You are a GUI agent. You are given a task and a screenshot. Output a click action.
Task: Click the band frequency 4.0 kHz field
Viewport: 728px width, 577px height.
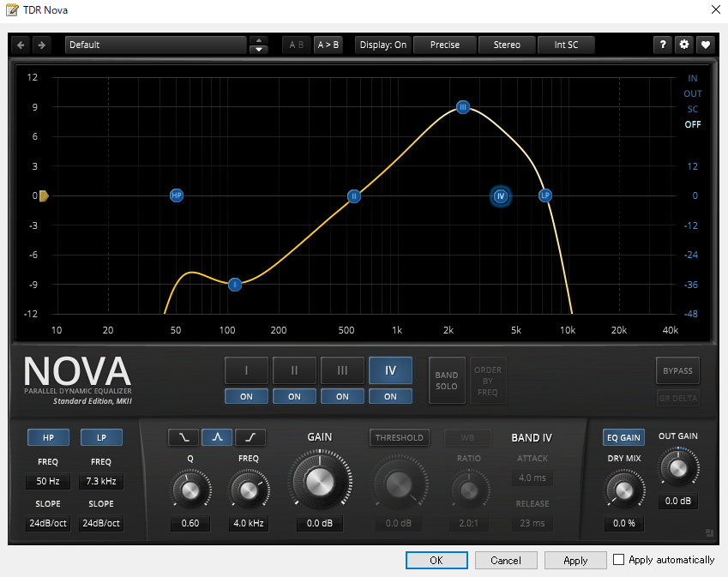pos(249,523)
